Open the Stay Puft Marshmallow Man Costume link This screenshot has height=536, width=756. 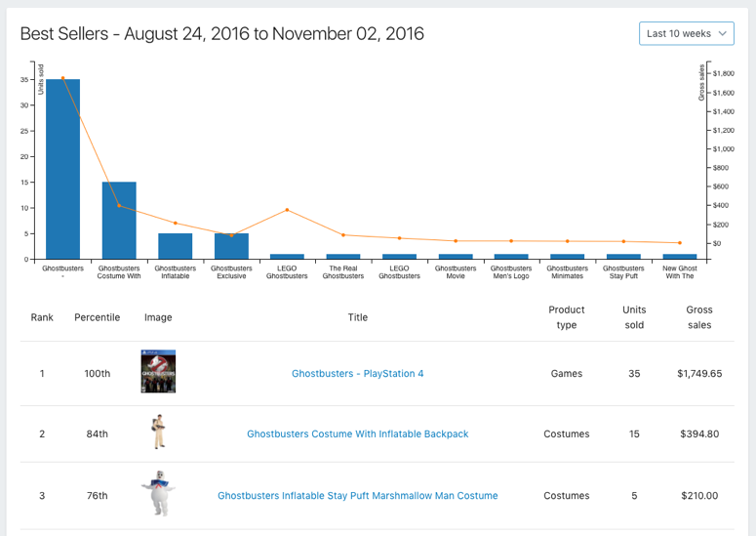[357, 496]
